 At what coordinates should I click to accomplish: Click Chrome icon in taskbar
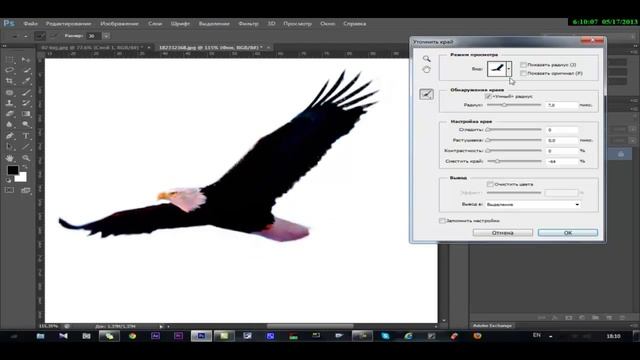coord(132,336)
